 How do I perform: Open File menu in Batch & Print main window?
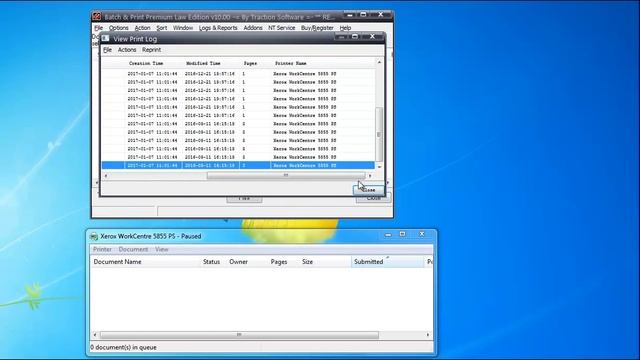point(98,28)
